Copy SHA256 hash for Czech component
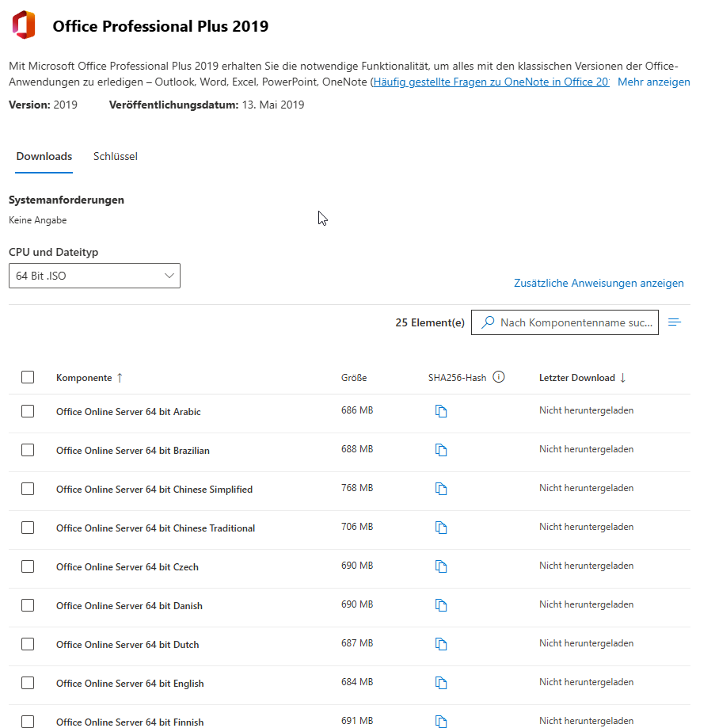This screenshot has width=715, height=728. pos(441,566)
